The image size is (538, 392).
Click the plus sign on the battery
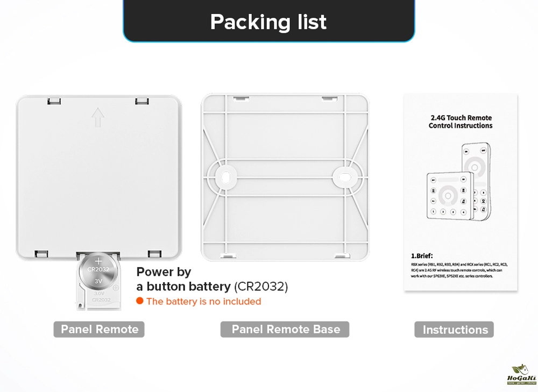[98, 260]
